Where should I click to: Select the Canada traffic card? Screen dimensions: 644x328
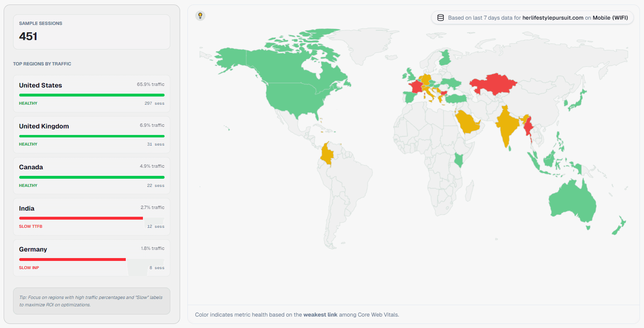(x=91, y=175)
